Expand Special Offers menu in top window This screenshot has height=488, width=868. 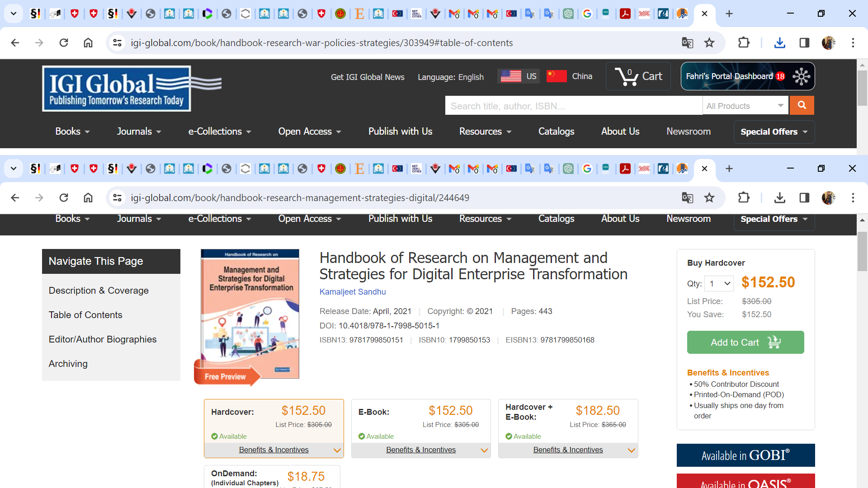[x=774, y=132]
